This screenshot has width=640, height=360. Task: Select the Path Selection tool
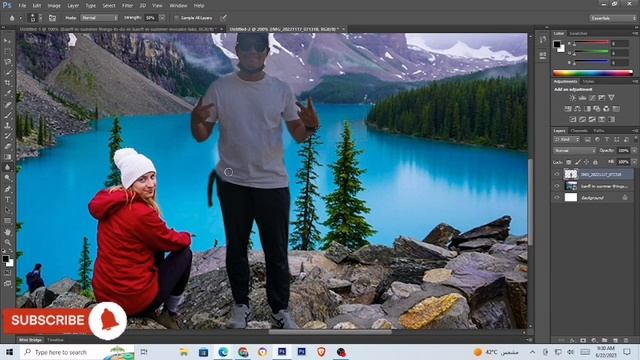point(7,210)
